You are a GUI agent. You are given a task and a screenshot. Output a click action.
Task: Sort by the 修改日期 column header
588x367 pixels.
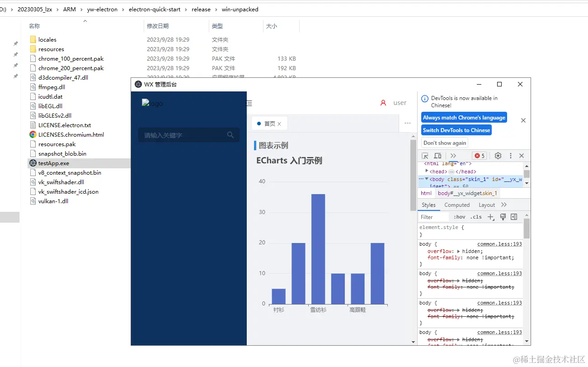158,26
